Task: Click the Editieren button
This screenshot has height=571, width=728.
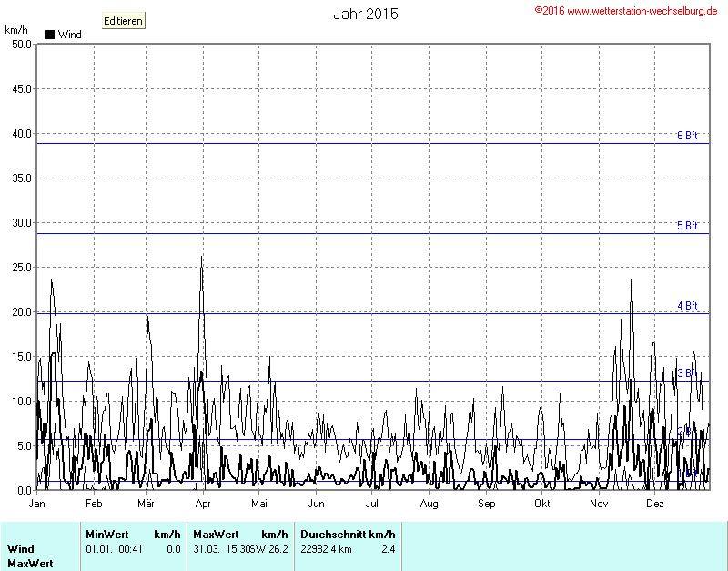Action: click(123, 21)
